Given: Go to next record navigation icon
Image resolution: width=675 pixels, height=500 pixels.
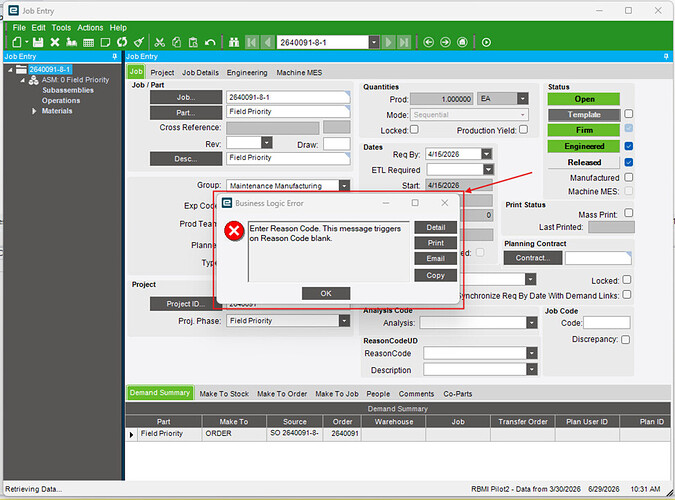Looking at the screenshot, I should pyautogui.click(x=389, y=42).
